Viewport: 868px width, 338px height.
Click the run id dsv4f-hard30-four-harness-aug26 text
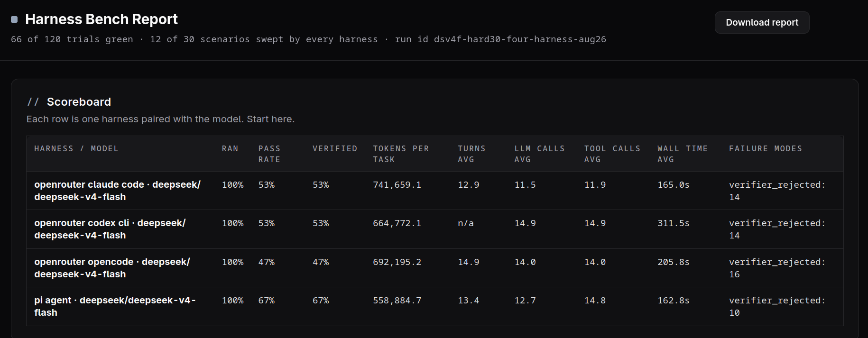tap(500, 39)
